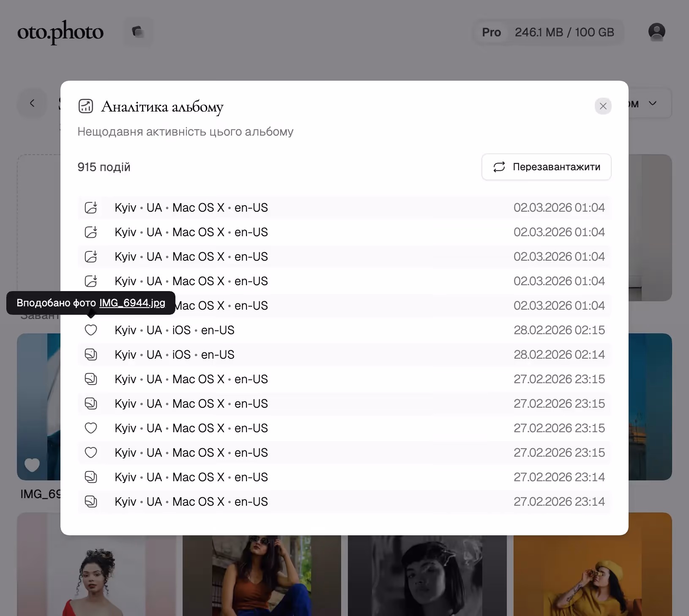689x616 pixels.
Task: Open the black-and-white portrait thumbnail
Action: click(x=427, y=575)
